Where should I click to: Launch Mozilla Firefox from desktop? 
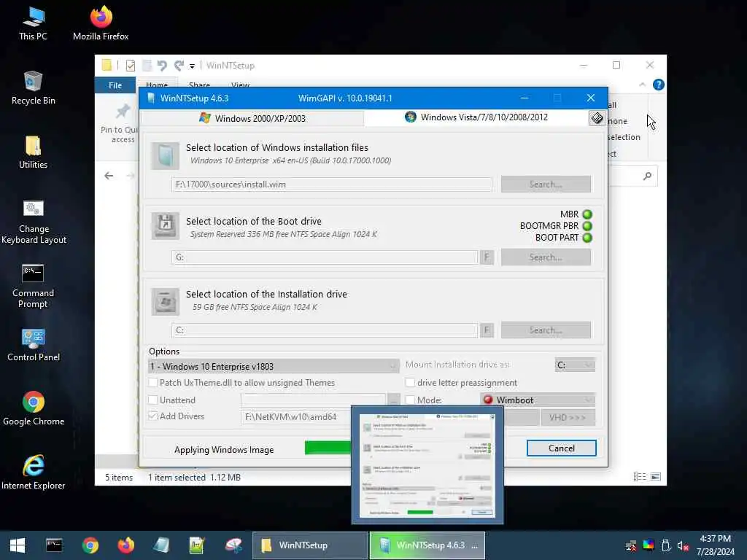point(101,24)
